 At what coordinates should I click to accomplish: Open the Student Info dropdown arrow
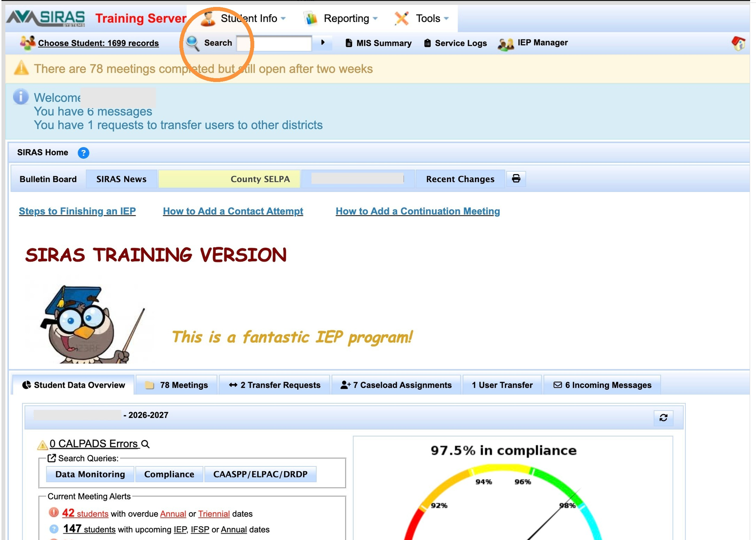pos(283,19)
